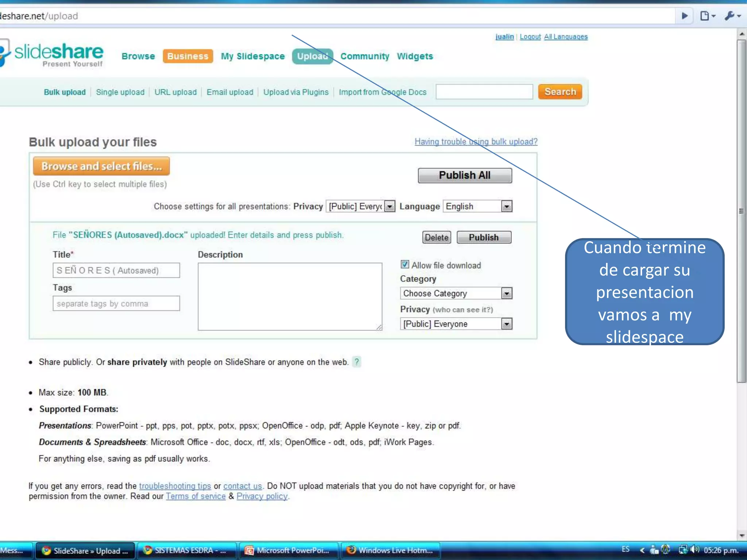Screen dimensions: 747x560
Task: Open the troubleshooting tips link
Action: point(175,486)
